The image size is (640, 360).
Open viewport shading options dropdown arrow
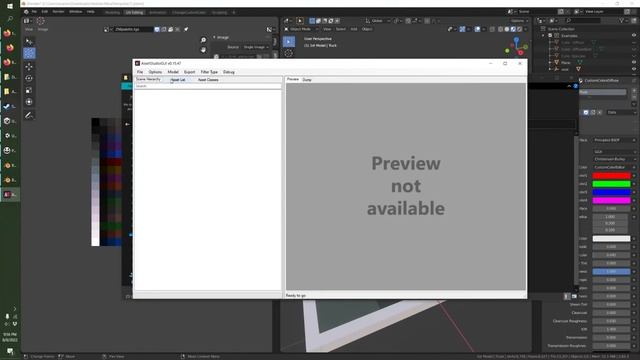(x=525, y=29)
